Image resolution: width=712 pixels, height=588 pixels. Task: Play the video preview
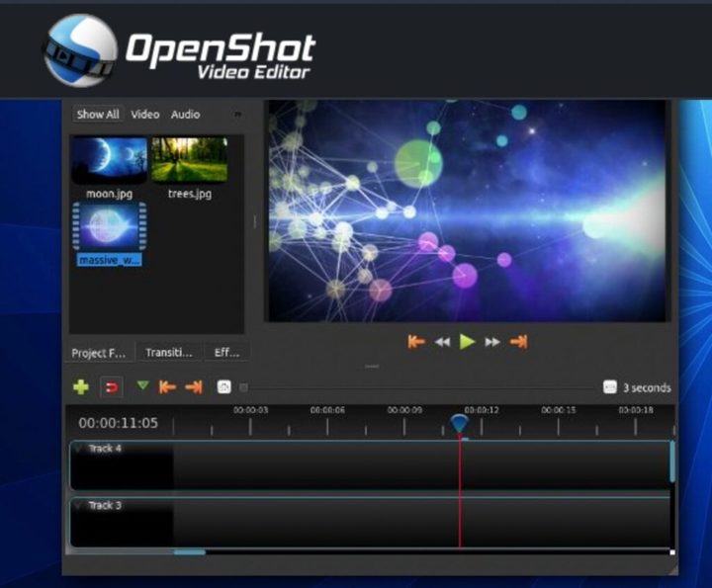tap(467, 342)
